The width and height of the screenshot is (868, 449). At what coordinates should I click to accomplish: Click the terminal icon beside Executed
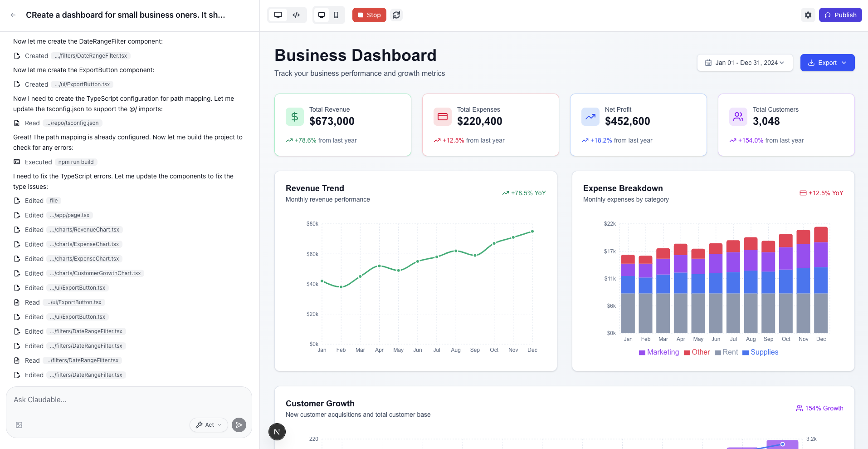[x=17, y=162]
